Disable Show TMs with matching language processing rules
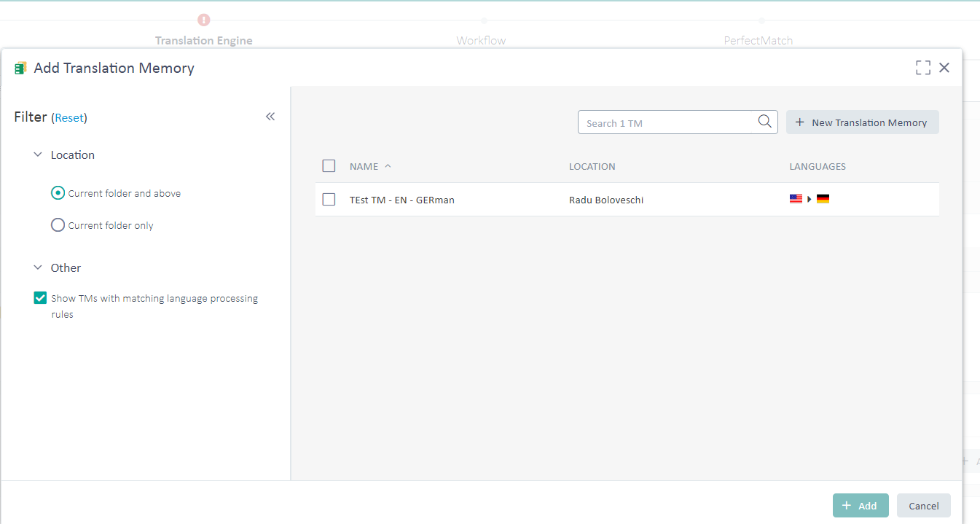The height and width of the screenshot is (524, 980). pos(40,297)
